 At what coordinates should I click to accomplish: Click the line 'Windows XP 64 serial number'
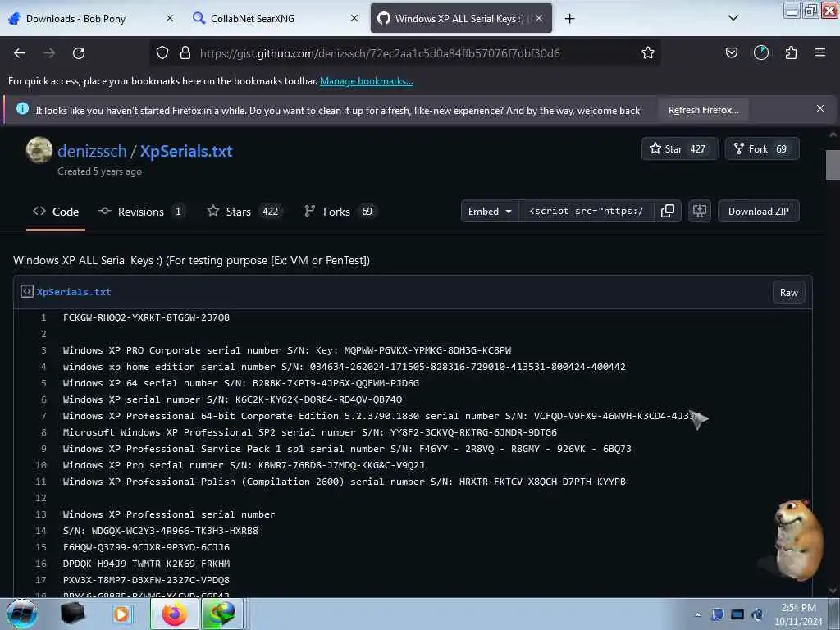tap(241, 383)
